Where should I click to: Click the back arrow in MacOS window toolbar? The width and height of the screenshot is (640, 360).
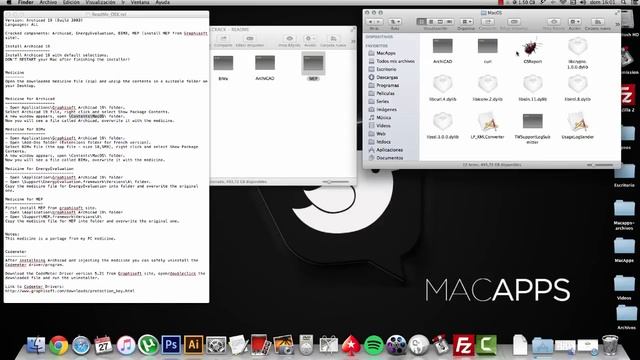tap(371, 22)
